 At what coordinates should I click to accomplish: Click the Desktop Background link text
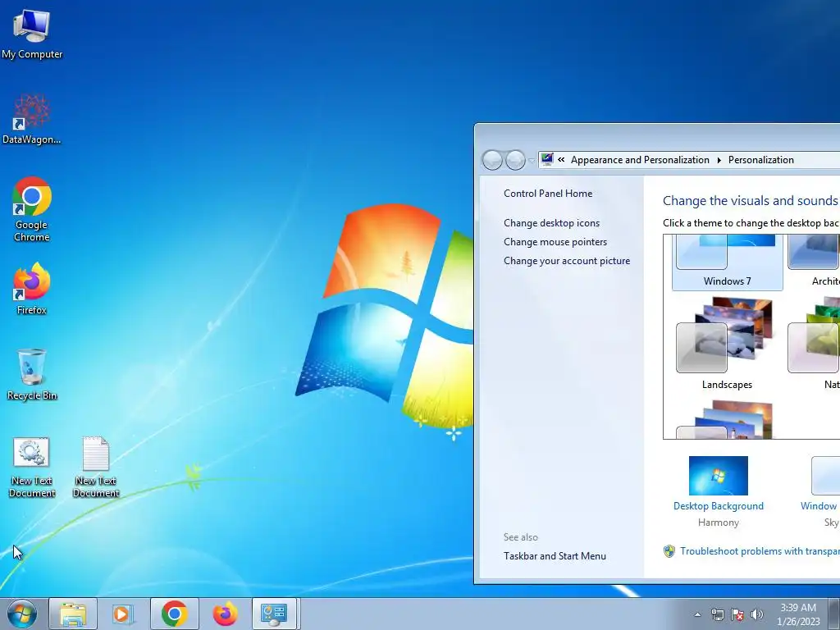(719, 505)
